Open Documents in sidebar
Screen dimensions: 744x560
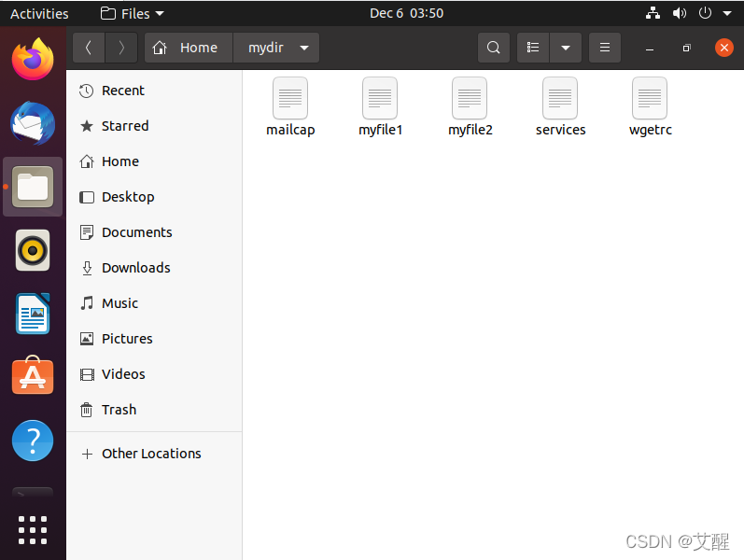point(154,232)
